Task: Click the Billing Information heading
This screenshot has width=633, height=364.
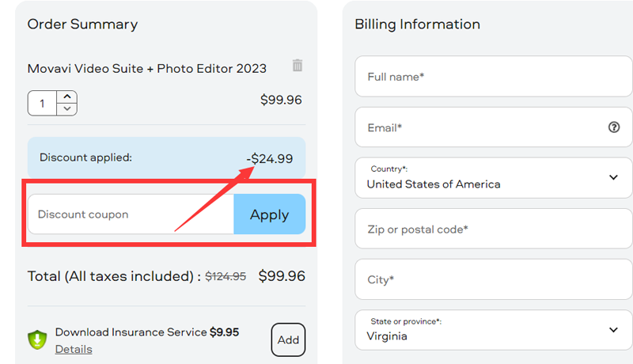Action: 417,25
